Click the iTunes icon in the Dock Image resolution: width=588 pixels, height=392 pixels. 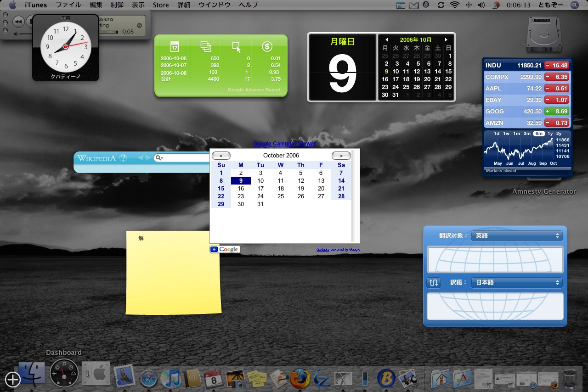coord(171,378)
